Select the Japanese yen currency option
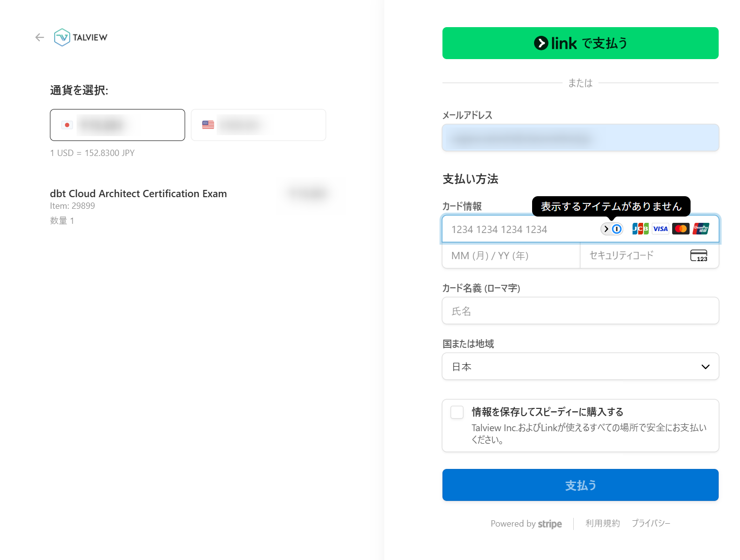This screenshot has height=560, width=740. pyautogui.click(x=117, y=125)
